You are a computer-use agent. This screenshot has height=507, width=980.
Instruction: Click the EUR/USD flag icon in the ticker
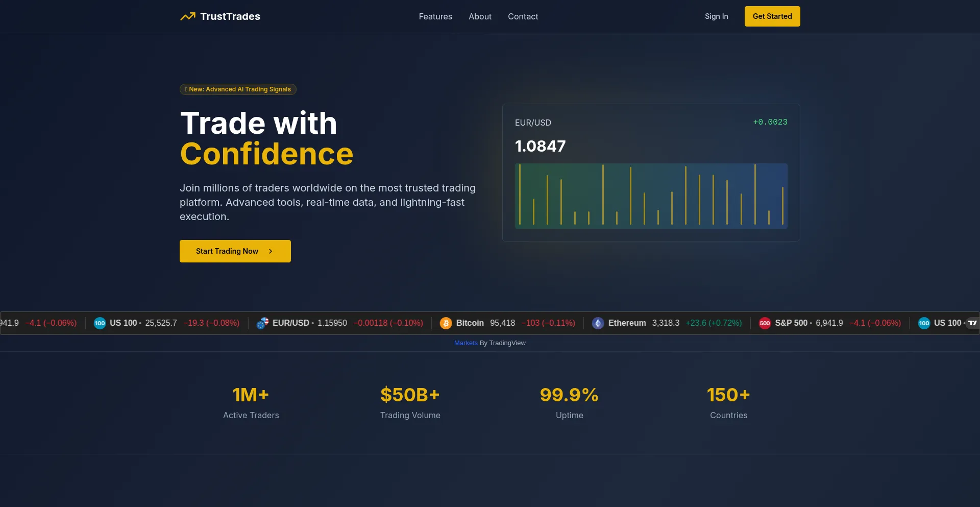[262, 323]
